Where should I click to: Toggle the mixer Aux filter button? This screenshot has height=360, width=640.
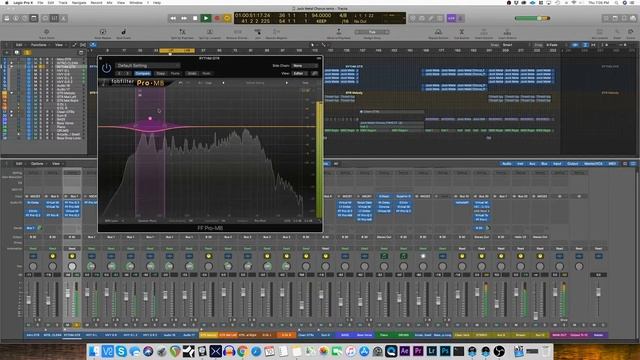coord(532,164)
